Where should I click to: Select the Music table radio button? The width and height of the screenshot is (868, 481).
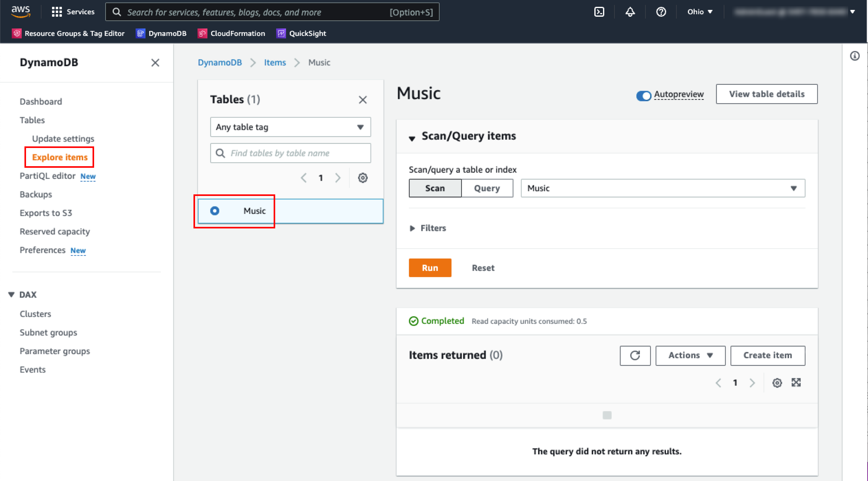(215, 211)
